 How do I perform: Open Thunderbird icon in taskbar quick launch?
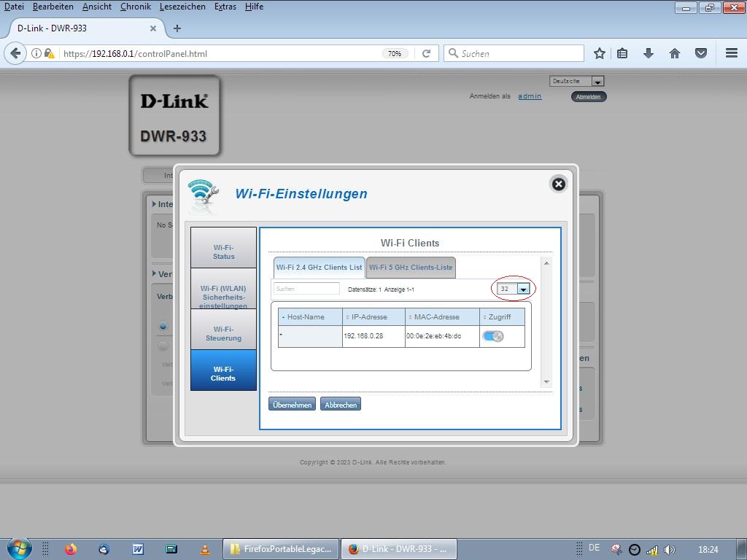104,549
